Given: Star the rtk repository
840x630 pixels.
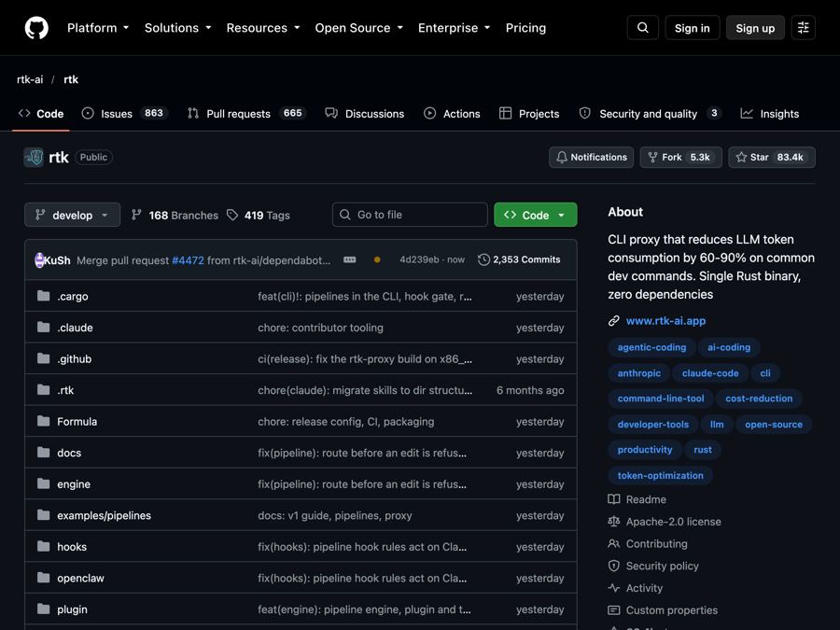Looking at the screenshot, I should pos(772,157).
